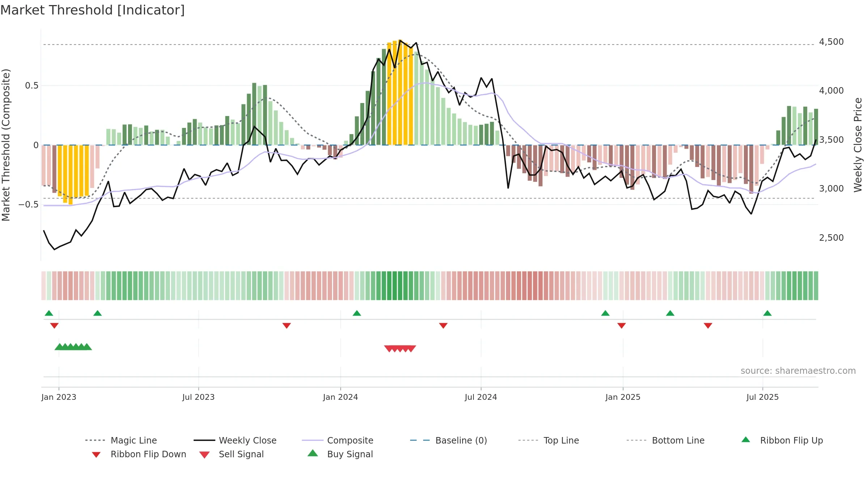Screen dimensions: 868x488
Task: Toggle the Composite legend entry
Action: 337,440
